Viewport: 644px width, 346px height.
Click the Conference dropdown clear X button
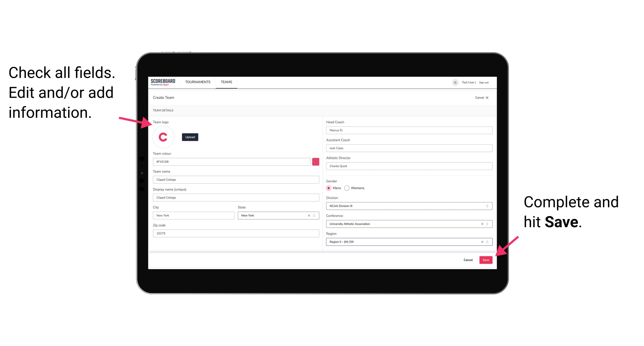click(481, 224)
